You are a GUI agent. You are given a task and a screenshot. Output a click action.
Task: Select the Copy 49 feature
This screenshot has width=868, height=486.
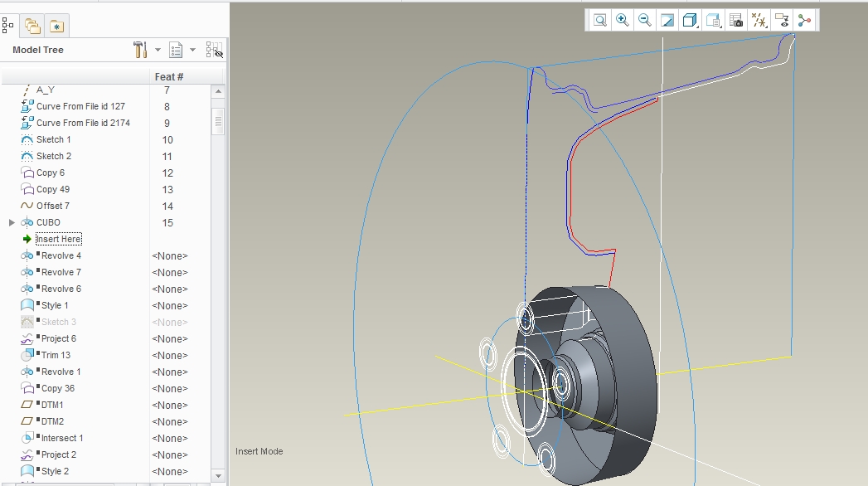53,189
